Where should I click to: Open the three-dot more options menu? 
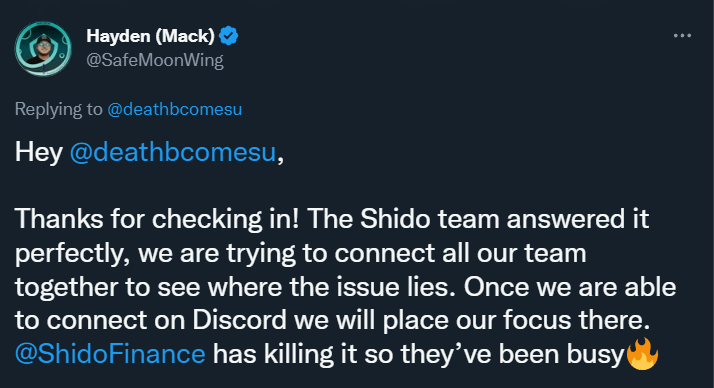682,36
